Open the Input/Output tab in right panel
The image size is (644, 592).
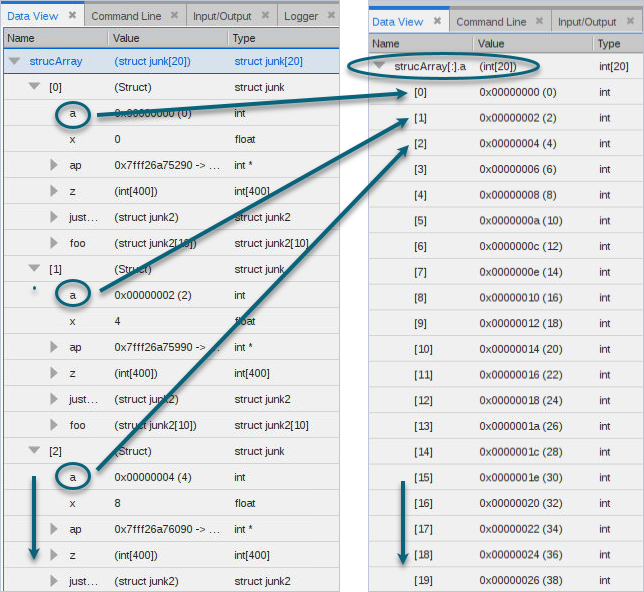coord(586,22)
